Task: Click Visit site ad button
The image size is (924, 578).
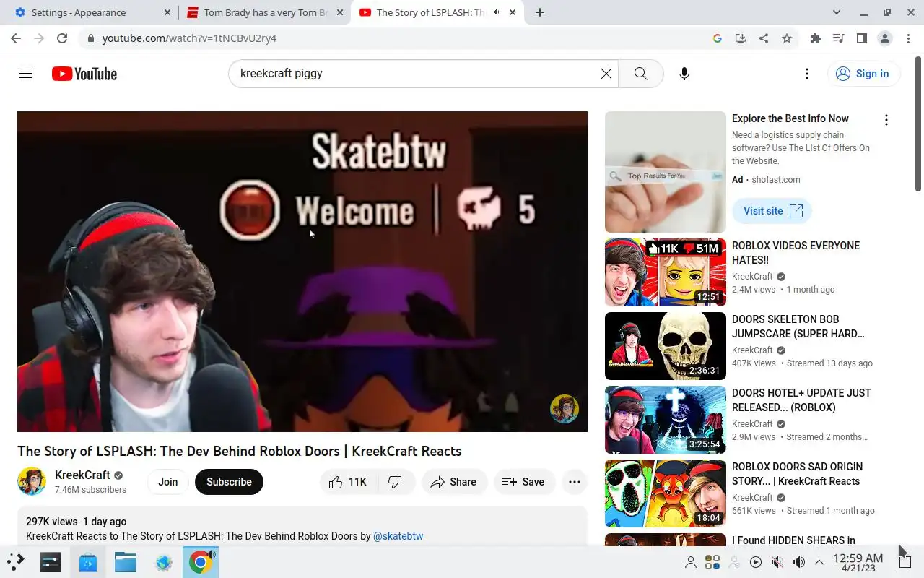Action: 772,211
